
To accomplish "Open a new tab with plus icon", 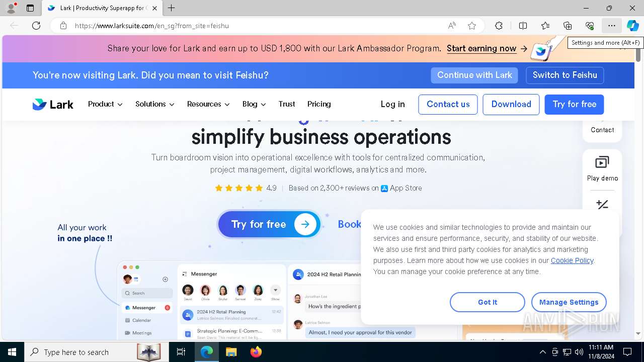I will coord(172,8).
